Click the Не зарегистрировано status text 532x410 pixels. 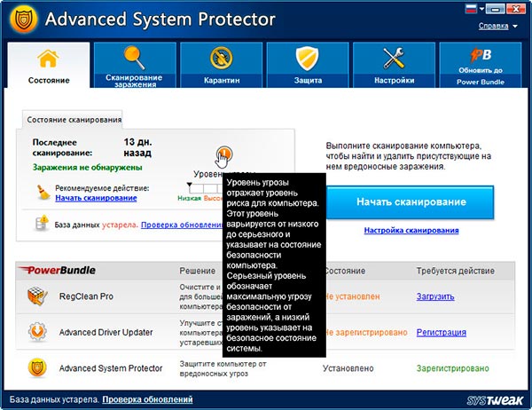coord(366,332)
